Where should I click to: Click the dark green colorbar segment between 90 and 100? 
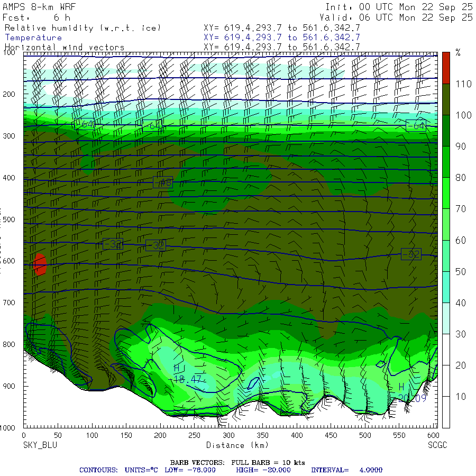(x=446, y=131)
